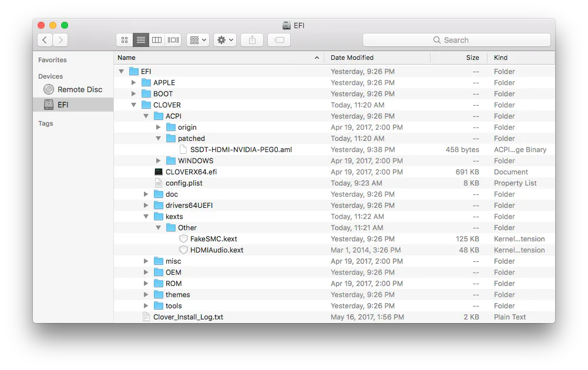Switch to icon view
The width and height of the screenshot is (588, 370).
[125, 40]
